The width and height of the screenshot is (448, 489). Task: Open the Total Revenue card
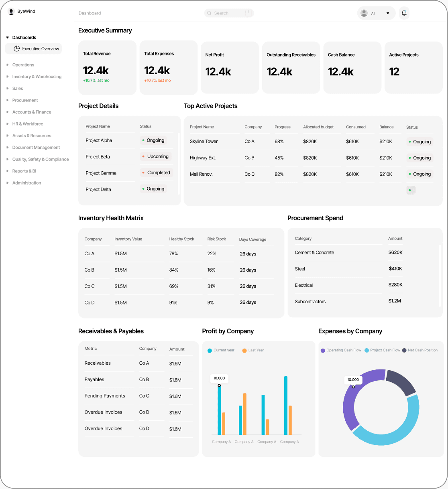(107, 67)
